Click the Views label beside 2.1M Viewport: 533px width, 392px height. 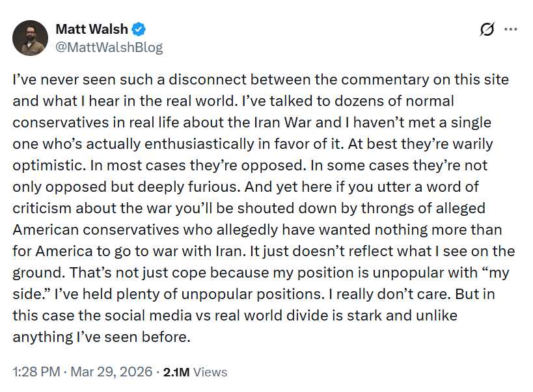(x=211, y=372)
